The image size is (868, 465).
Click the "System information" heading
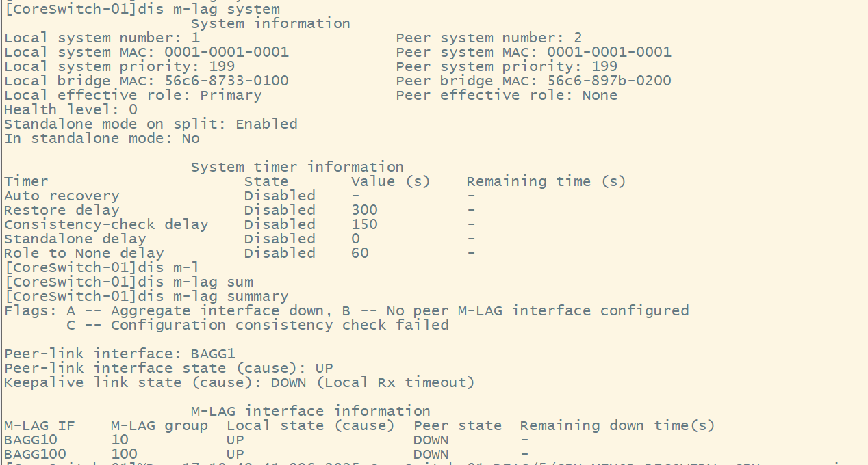coord(270,23)
